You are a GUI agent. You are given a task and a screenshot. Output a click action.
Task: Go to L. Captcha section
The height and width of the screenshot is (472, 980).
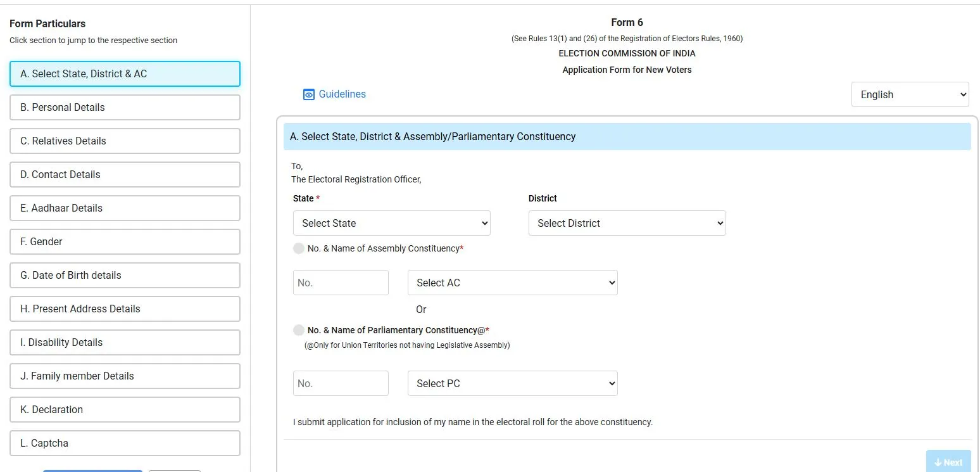[x=125, y=443]
